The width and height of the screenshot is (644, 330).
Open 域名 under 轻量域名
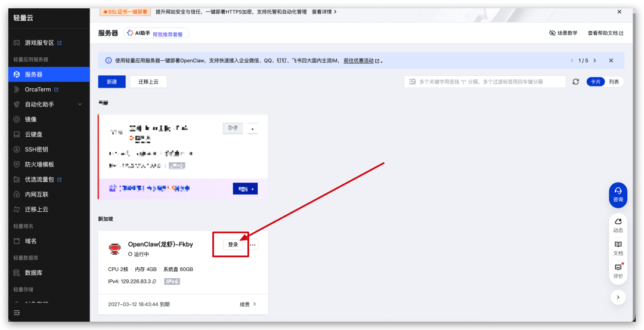click(31, 241)
